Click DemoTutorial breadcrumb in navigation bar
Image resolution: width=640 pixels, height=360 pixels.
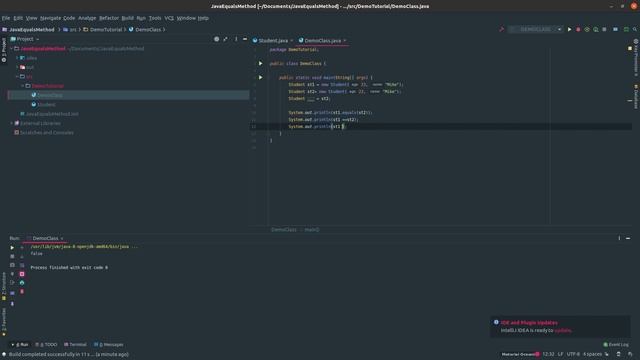pos(103,29)
